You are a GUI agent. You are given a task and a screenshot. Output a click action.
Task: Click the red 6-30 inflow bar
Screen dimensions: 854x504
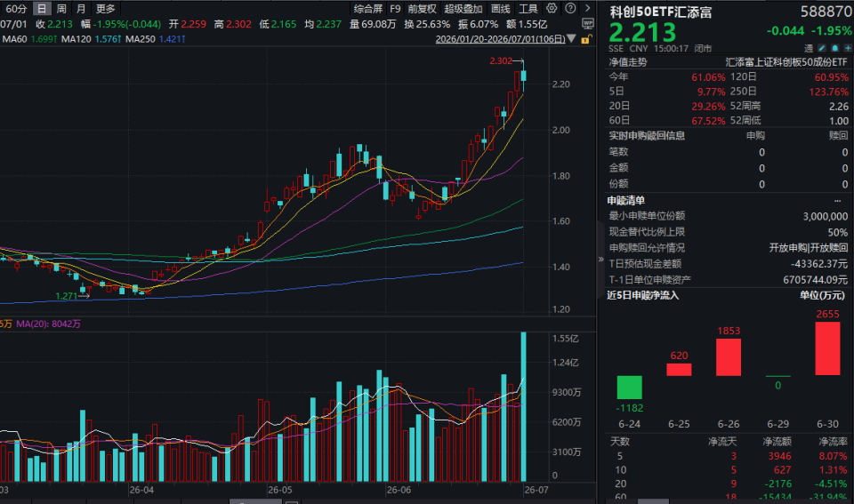(827, 348)
